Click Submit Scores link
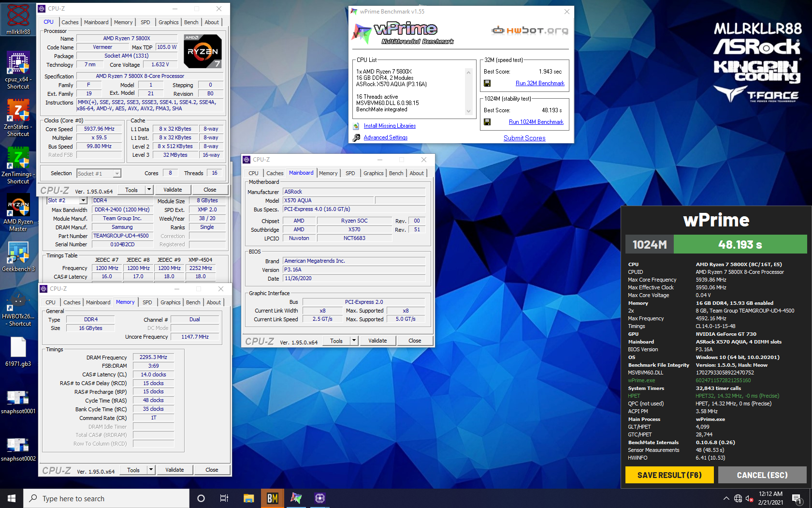812x508 pixels. 524,138
